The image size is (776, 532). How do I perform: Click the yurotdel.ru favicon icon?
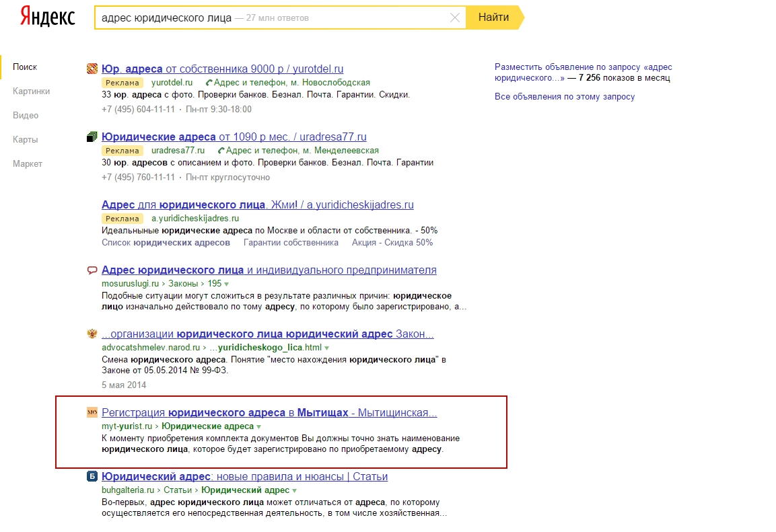[x=92, y=69]
